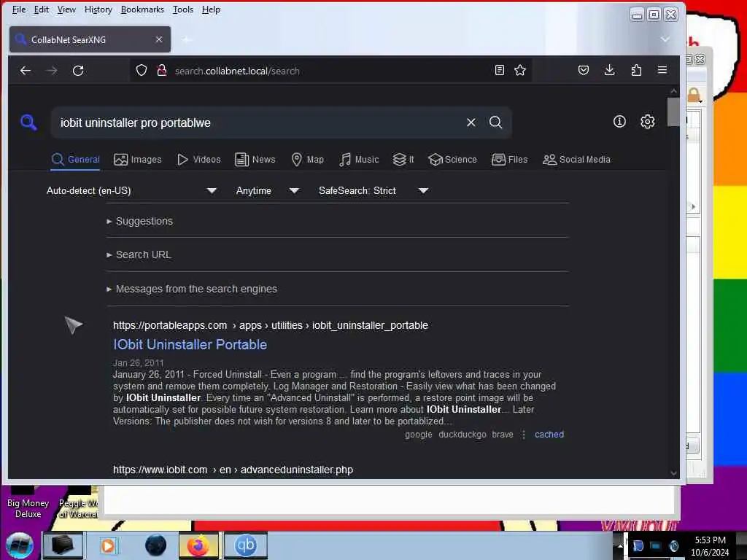This screenshot has width=747, height=560.
Task: Open the taskbar clock showing 5:53 PM
Action: (x=710, y=546)
